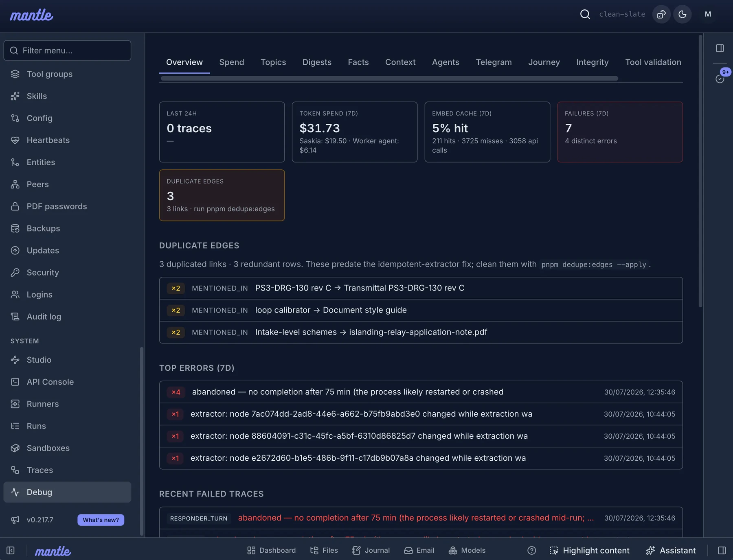Click the Backups database icon

tap(15, 228)
